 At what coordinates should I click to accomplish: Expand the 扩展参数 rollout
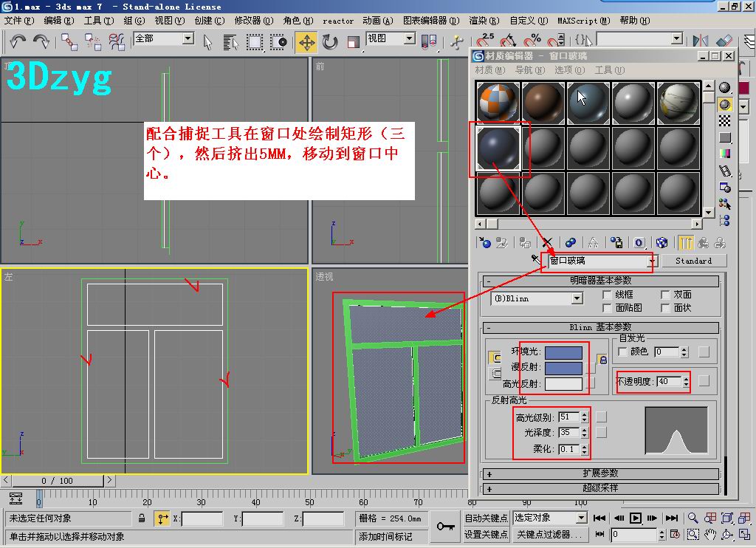pos(600,473)
